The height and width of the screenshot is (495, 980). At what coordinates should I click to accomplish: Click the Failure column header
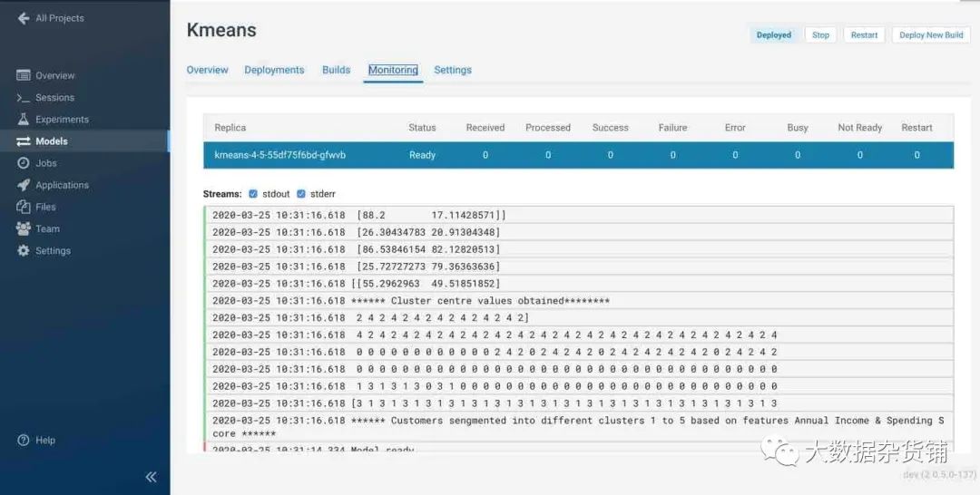tap(672, 127)
